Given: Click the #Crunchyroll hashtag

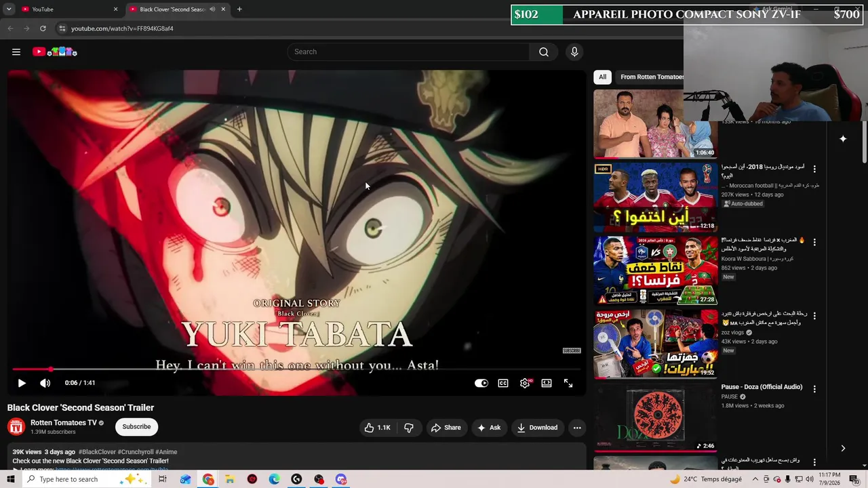Looking at the screenshot, I should point(136,452).
